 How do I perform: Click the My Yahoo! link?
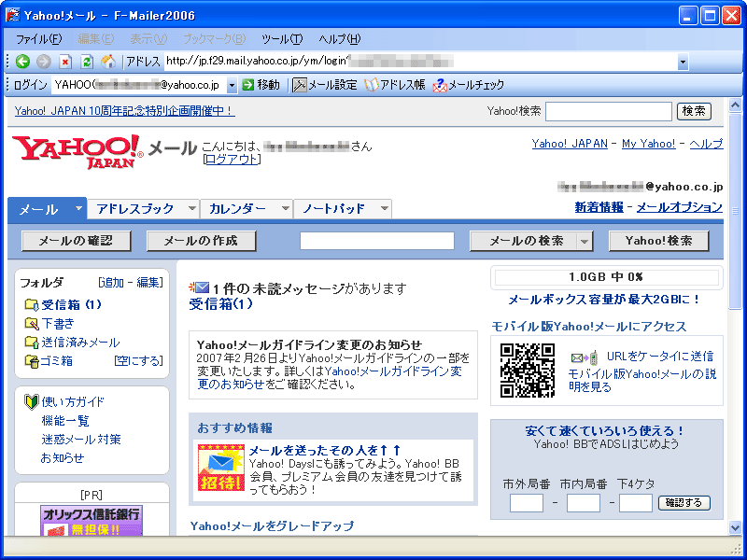(x=648, y=144)
